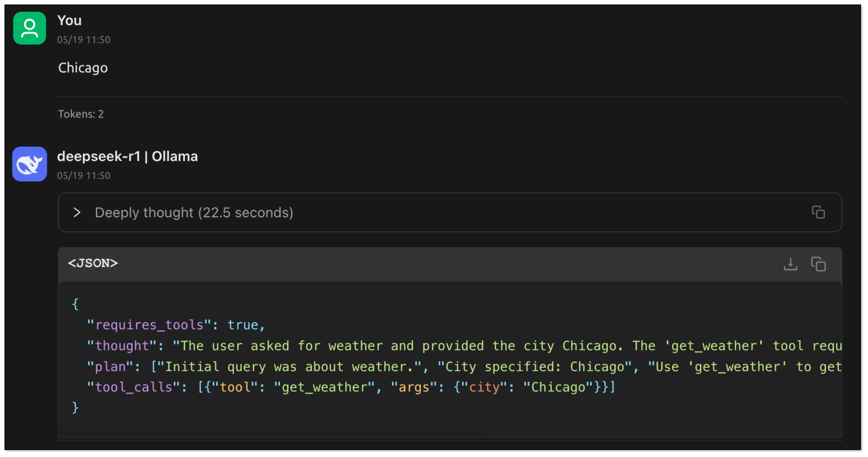This screenshot has width=868, height=457.
Task: Click the 'deepseek-r1 | Ollama' model name
Action: tap(127, 156)
